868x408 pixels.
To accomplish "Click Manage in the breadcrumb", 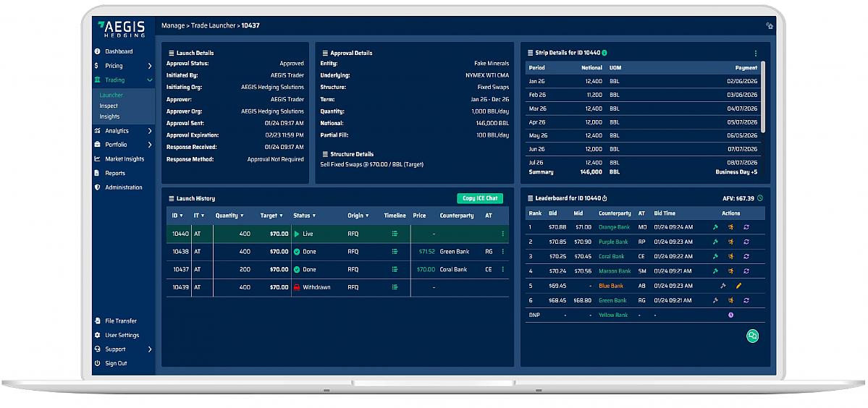I will point(173,25).
